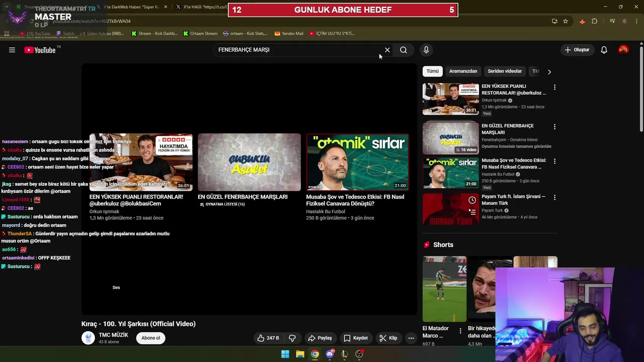Open options for Musaba Şov sidebar video
644x362 pixels.
(554, 161)
